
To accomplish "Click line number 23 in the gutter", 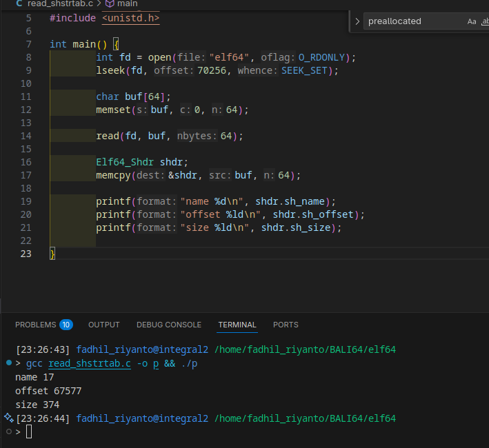I will coord(26,254).
